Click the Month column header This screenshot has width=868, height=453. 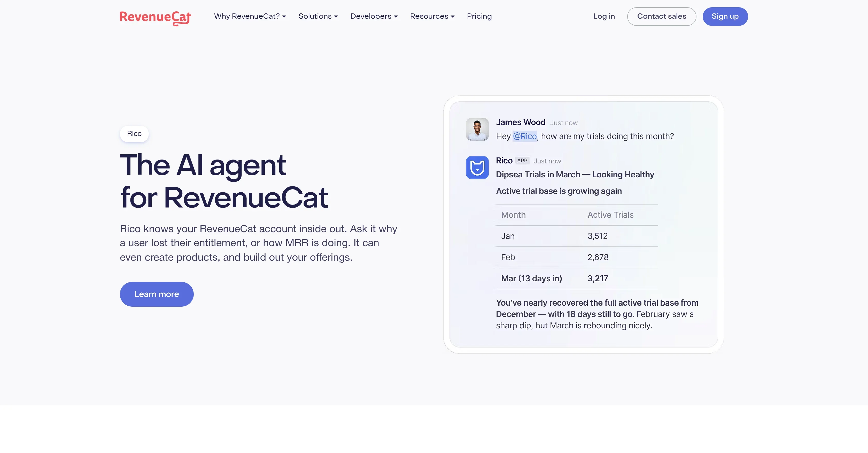tap(513, 215)
